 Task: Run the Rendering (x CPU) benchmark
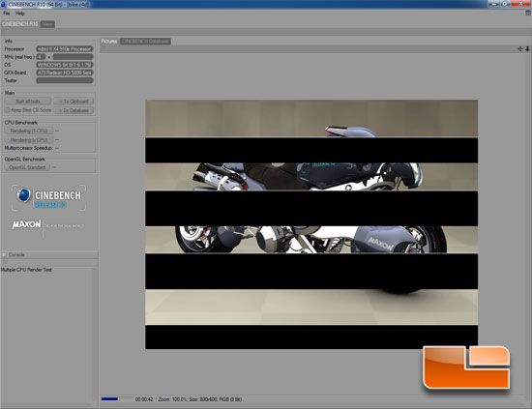[29, 140]
